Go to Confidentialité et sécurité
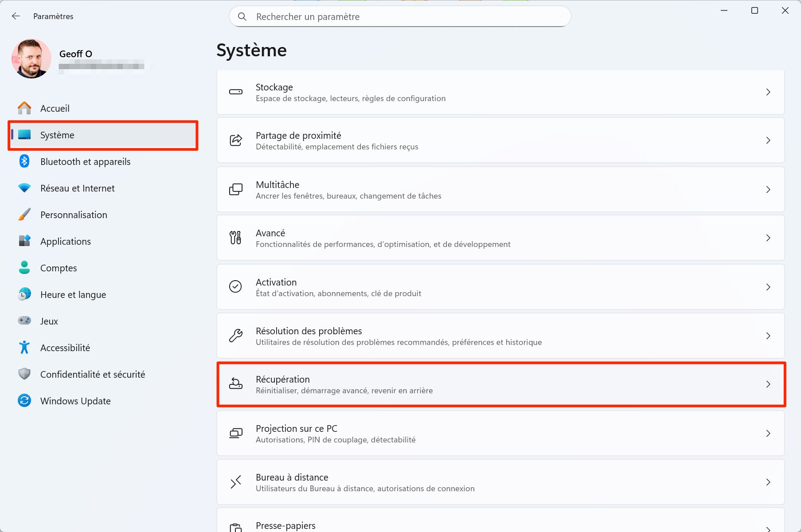 point(92,374)
